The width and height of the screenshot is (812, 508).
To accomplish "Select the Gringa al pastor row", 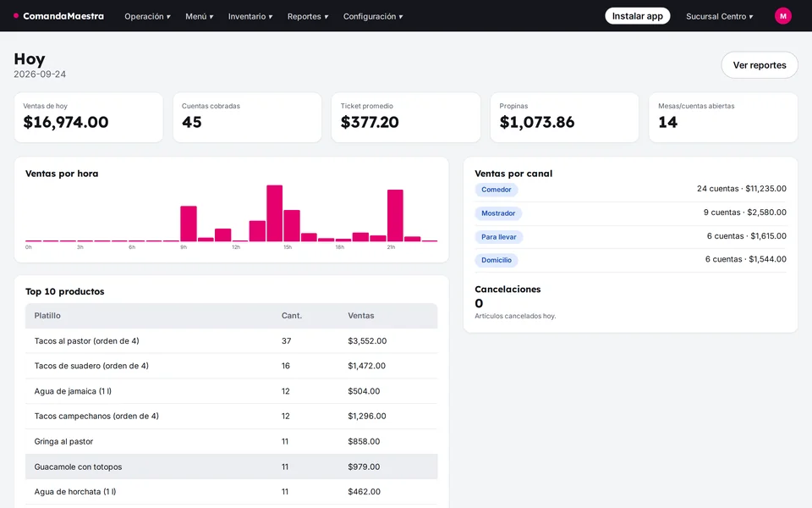I will 232,442.
